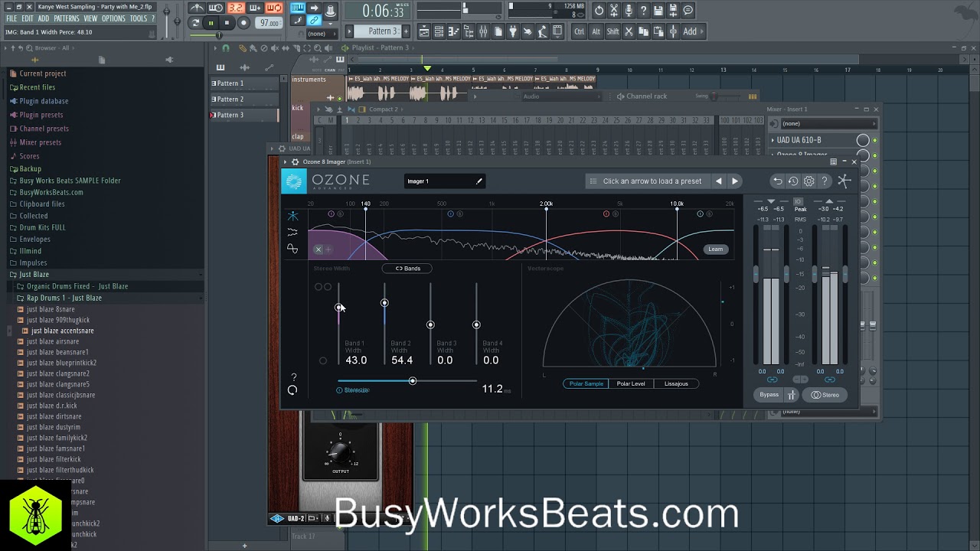980x551 pixels.
Task: Expand the Organic Drums Fixed - Just Blaze folder
Action: 77,286
